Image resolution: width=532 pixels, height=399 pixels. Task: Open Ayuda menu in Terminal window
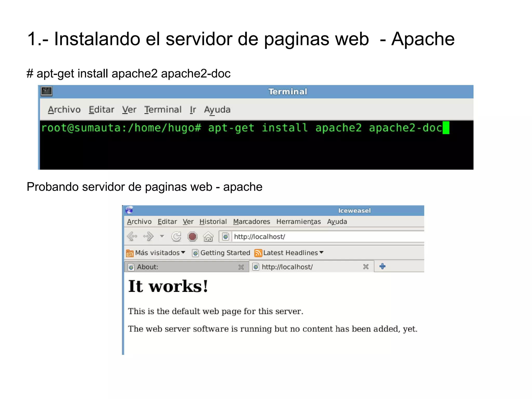[x=217, y=110]
